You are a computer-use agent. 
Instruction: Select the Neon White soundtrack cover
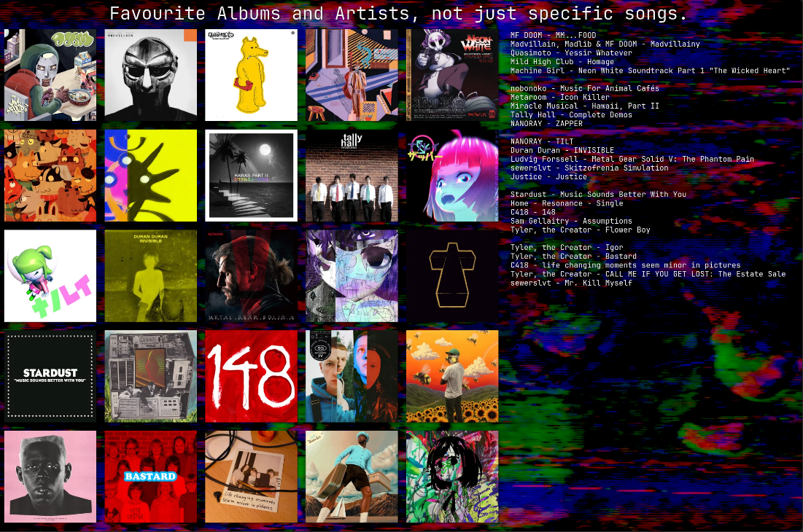[452, 75]
